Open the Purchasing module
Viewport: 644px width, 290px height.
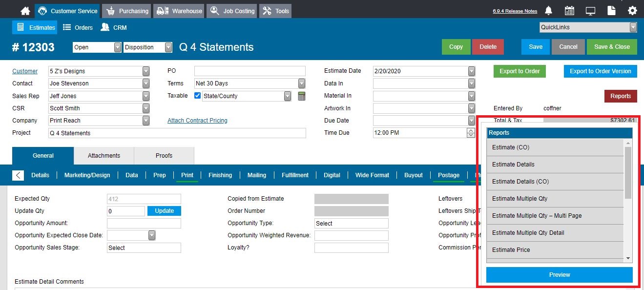[126, 11]
